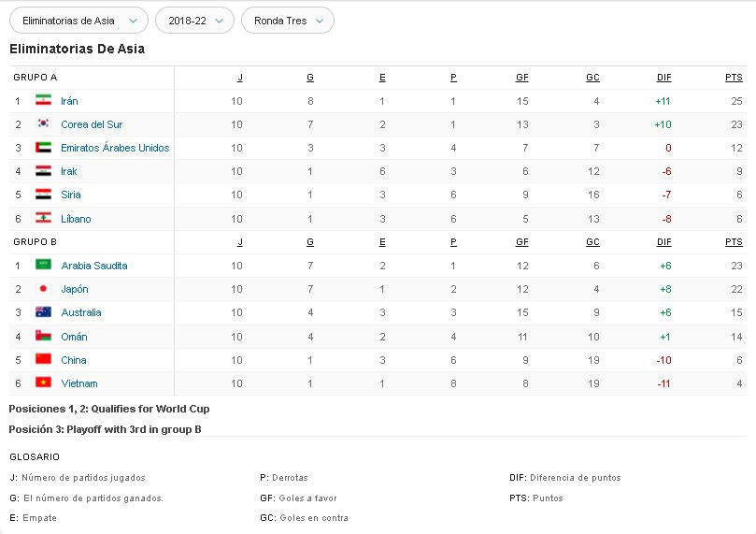Image resolution: width=756 pixels, height=534 pixels.
Task: Open the Vietnam team link
Action: 79,383
